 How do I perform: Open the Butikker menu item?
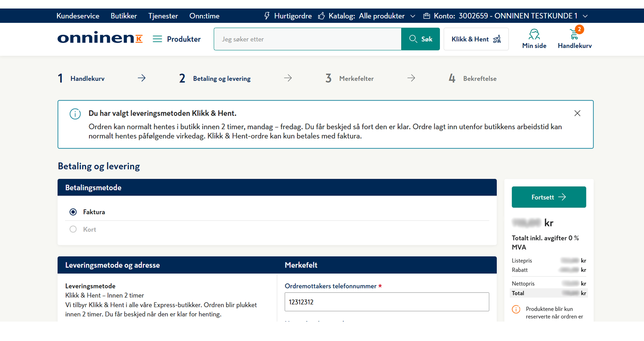click(x=124, y=16)
